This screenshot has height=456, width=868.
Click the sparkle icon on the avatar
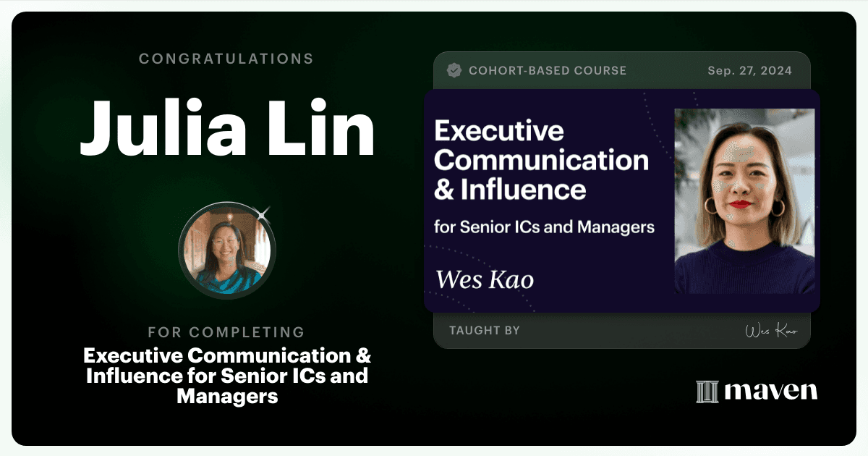(263, 214)
